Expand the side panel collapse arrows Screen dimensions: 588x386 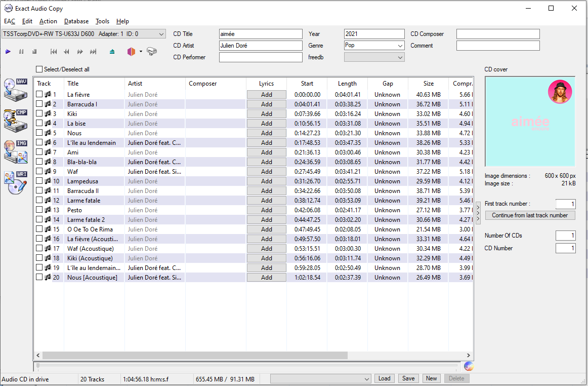point(478,213)
